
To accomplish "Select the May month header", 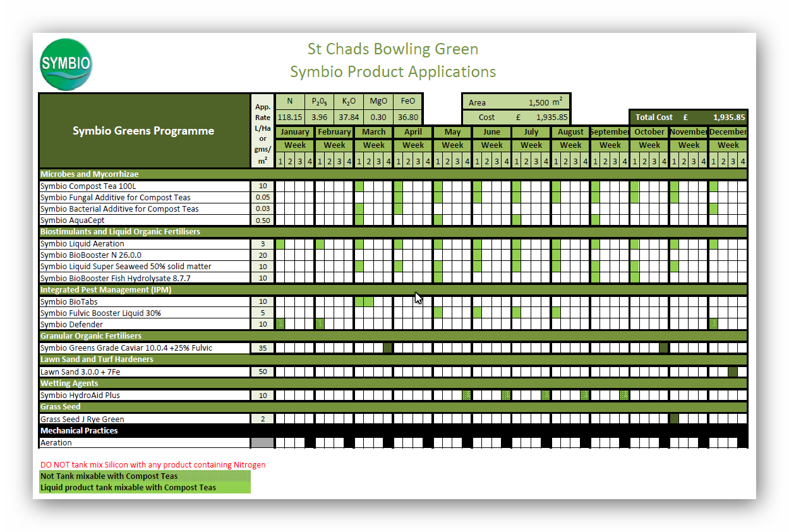I will (452, 132).
